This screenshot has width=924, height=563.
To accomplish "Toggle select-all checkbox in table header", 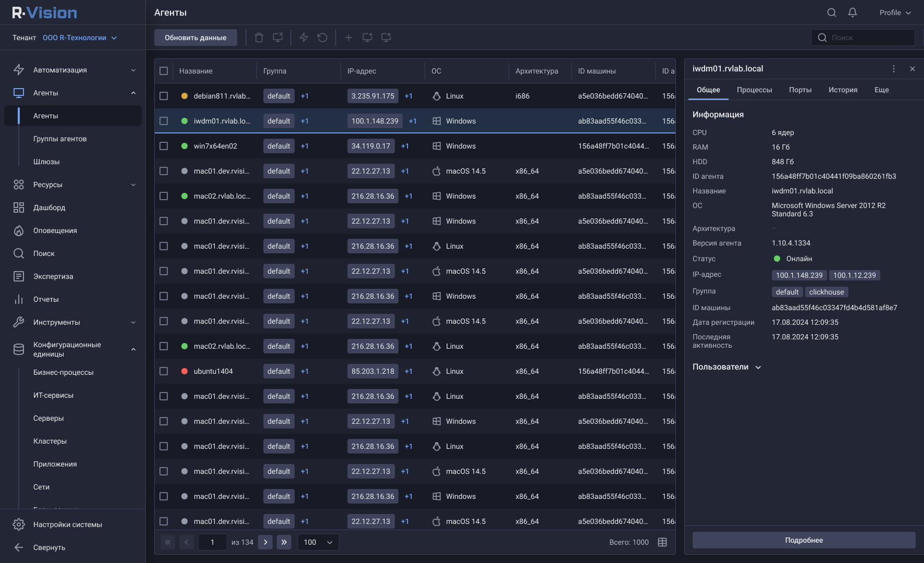I will pyautogui.click(x=164, y=71).
